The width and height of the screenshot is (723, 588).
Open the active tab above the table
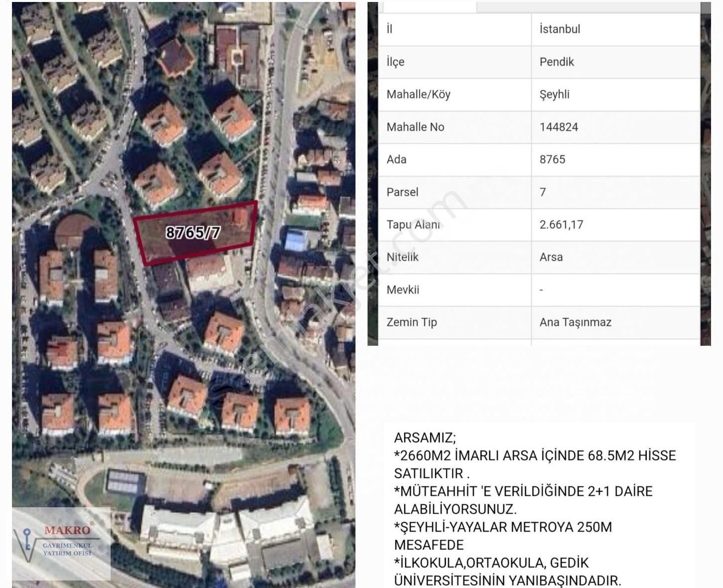[x=430, y=6]
